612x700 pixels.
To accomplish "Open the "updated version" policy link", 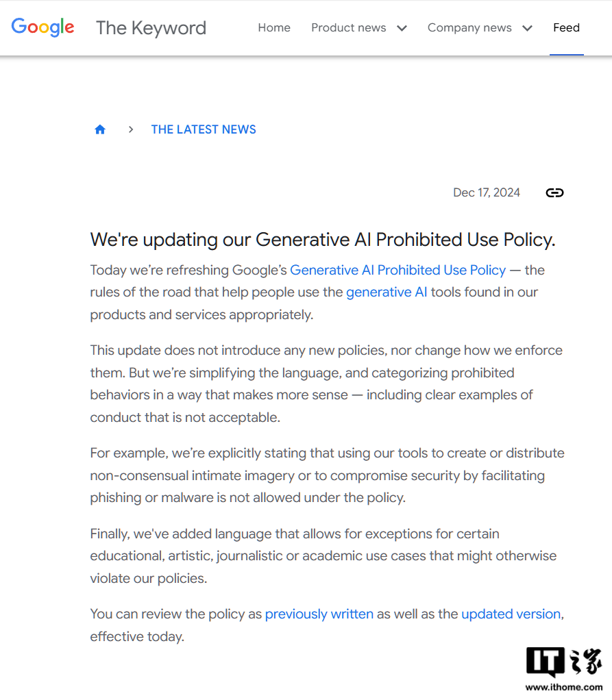I will (511, 614).
